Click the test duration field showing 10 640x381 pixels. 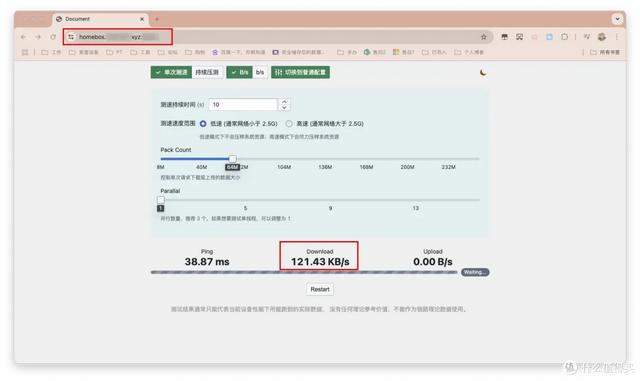243,105
